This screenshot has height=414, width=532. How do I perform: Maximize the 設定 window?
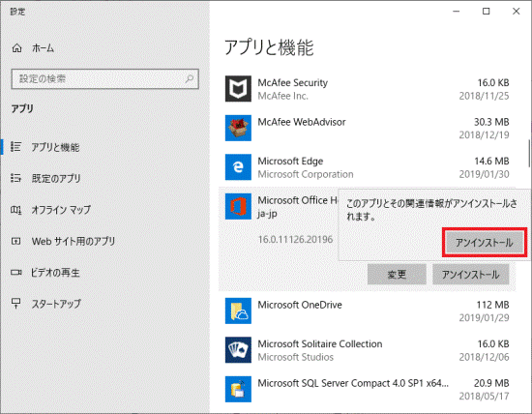pyautogui.click(x=486, y=12)
